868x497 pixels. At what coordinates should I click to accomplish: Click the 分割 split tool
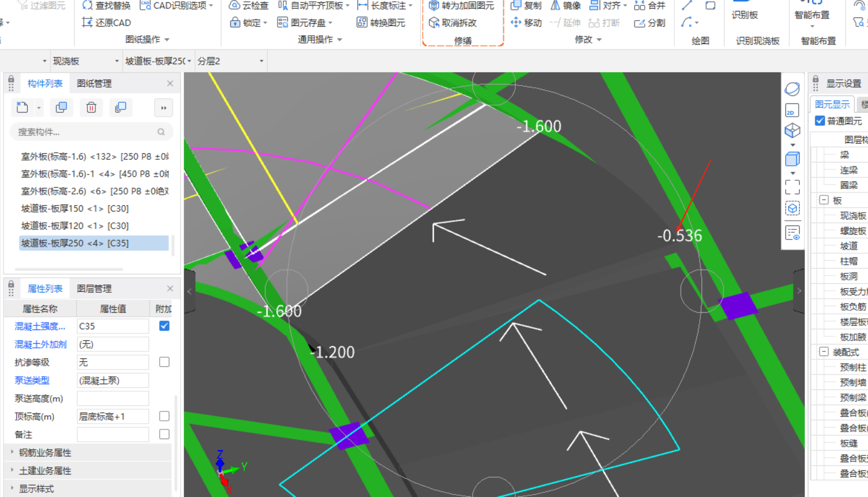click(649, 23)
